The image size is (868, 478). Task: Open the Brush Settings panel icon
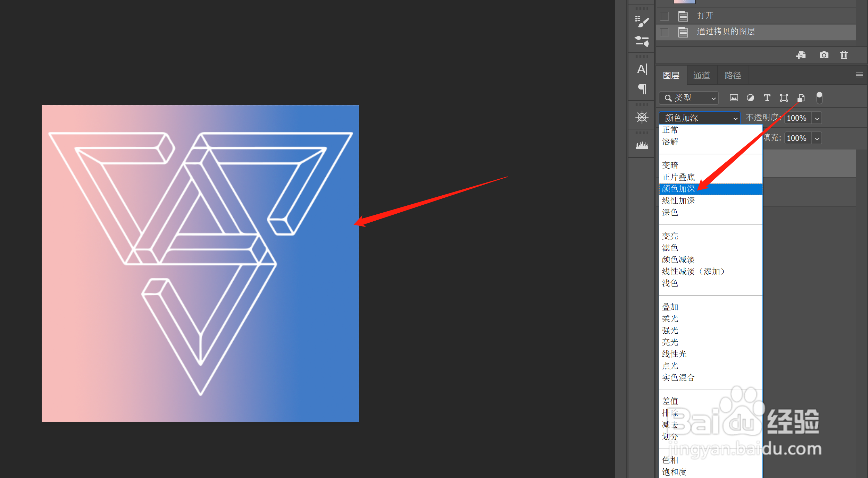point(642,22)
